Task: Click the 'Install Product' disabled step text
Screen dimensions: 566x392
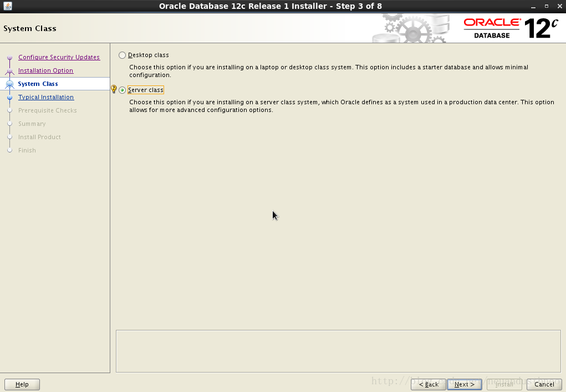Action: coord(39,137)
